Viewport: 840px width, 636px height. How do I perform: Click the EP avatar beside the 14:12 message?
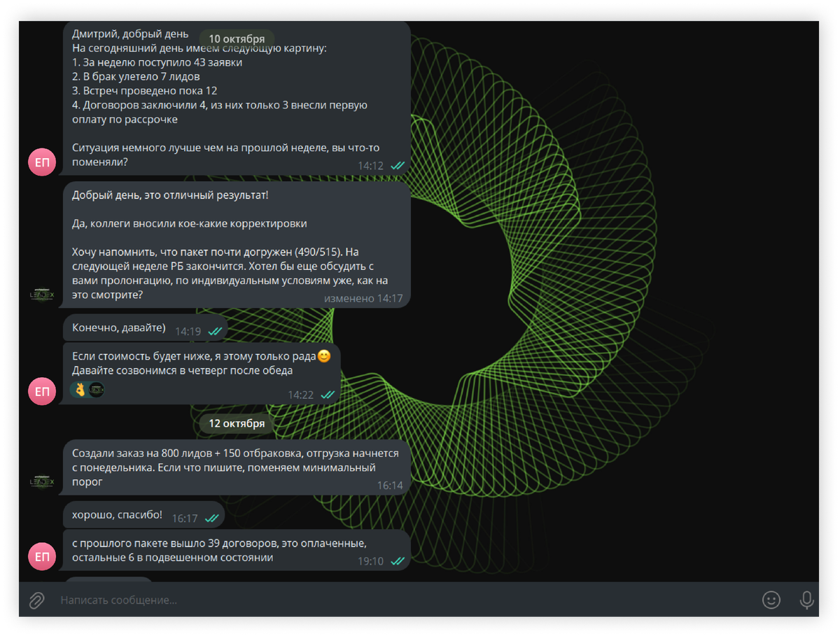click(42, 162)
